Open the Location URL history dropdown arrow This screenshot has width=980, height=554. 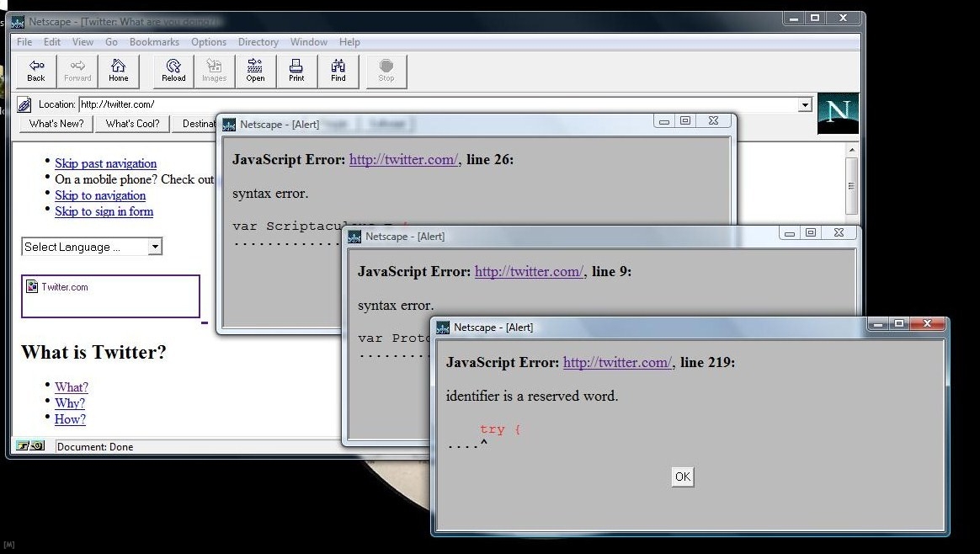(x=805, y=104)
